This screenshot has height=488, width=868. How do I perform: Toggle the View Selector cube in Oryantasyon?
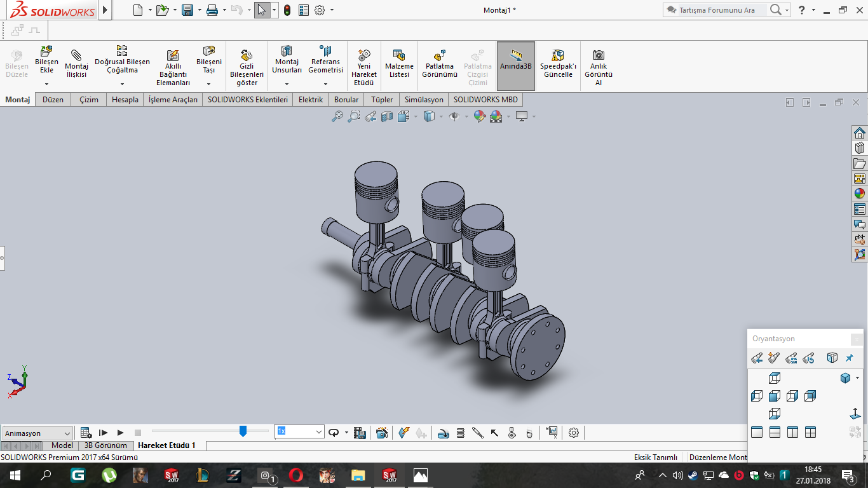(x=832, y=358)
